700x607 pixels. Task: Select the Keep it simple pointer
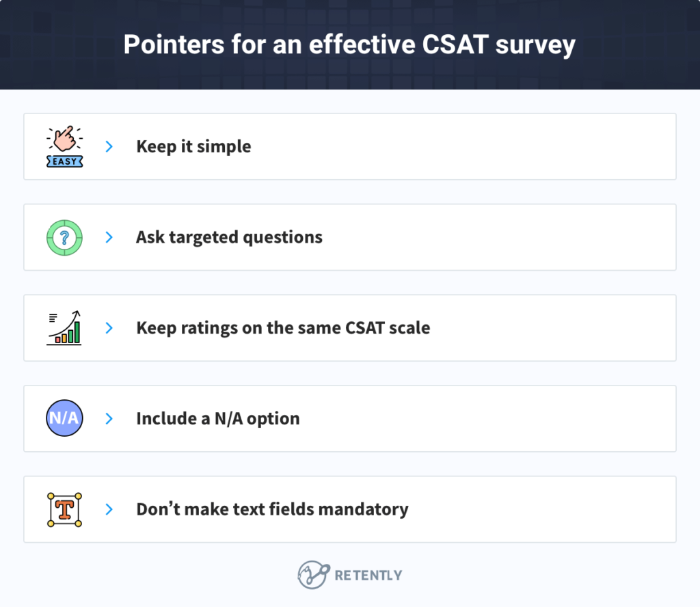pos(193,146)
